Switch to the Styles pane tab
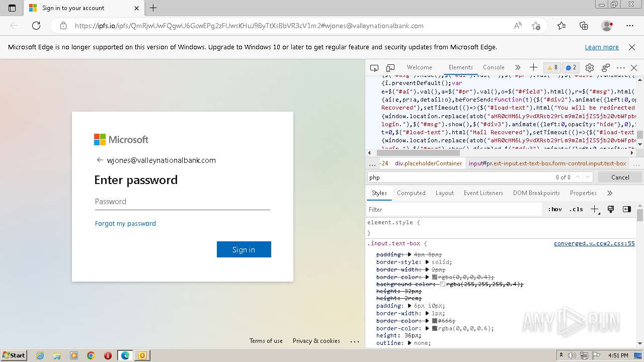Image resolution: width=644 pixels, height=362 pixels. (x=379, y=193)
